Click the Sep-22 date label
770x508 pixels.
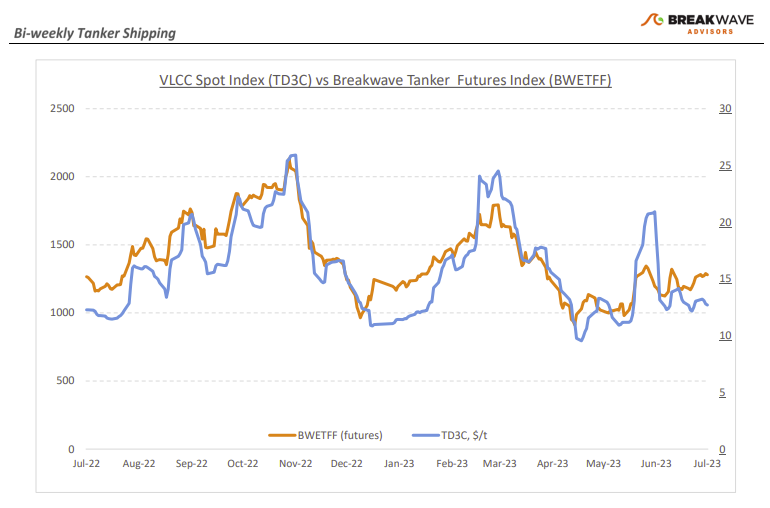tap(192, 464)
